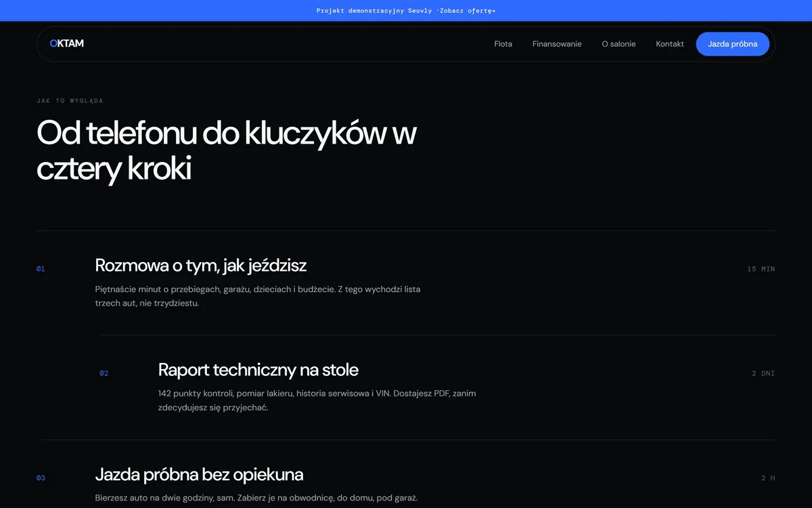Click the JAK TO WYGLĄDA label

click(70, 101)
